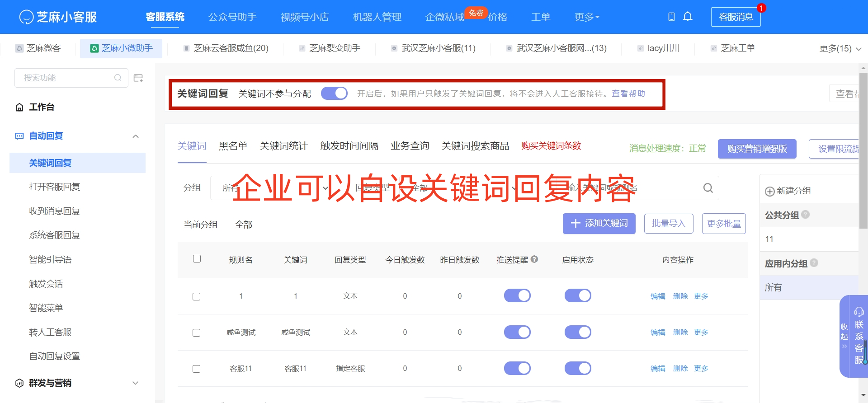Switch to 视频号小店 top menu
This screenshot has width=868, height=403.
[x=305, y=17]
